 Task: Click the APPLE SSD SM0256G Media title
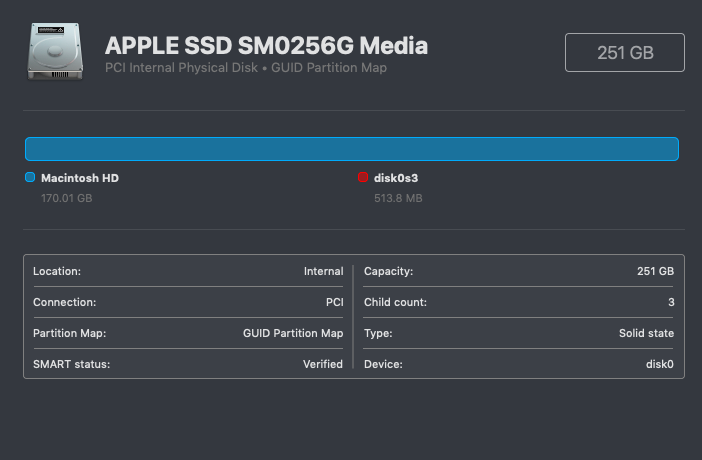(x=266, y=46)
